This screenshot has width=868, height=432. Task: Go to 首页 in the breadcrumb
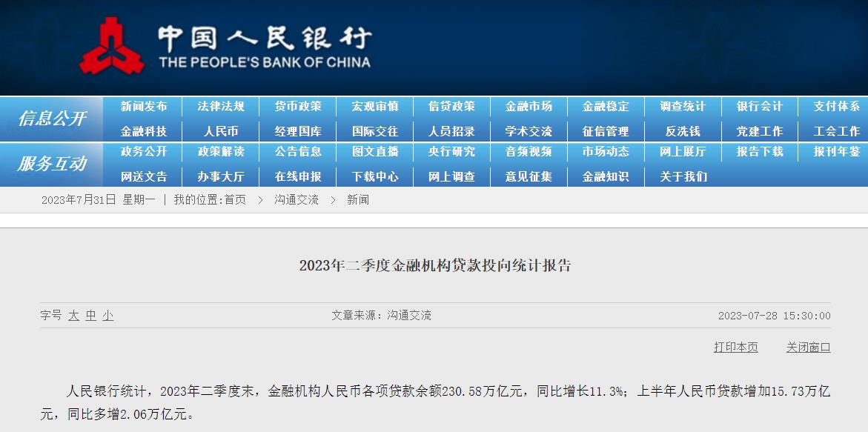click(235, 200)
